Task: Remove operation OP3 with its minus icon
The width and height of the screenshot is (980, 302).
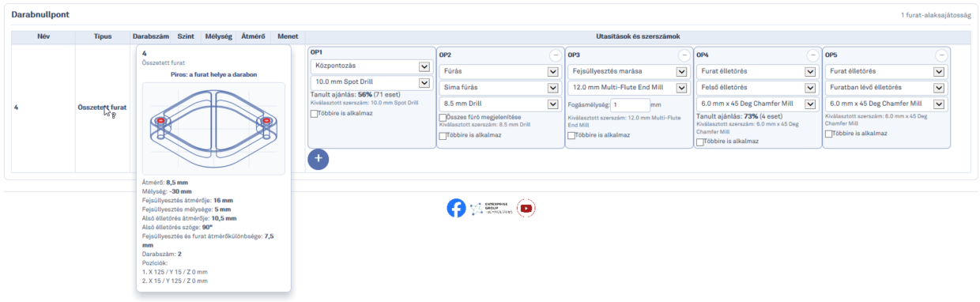Action: coord(684,55)
